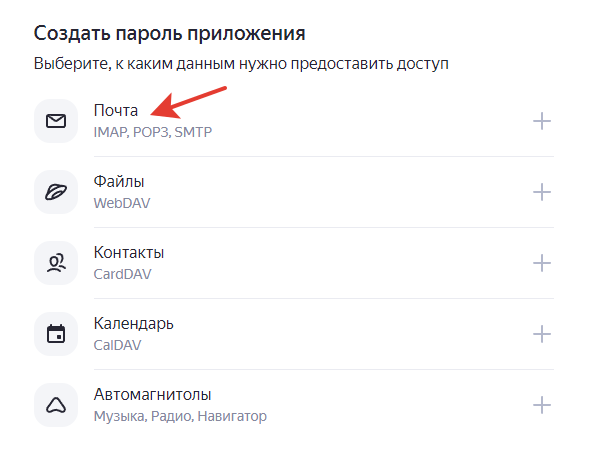Click the IMAP, POP3, SMTP subtitle
The height and width of the screenshot is (476, 614).
[x=153, y=132]
